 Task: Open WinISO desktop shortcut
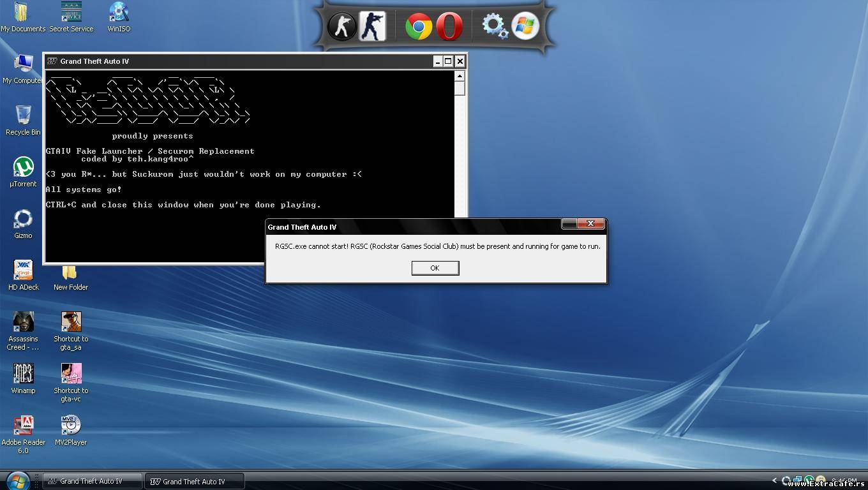click(x=119, y=17)
